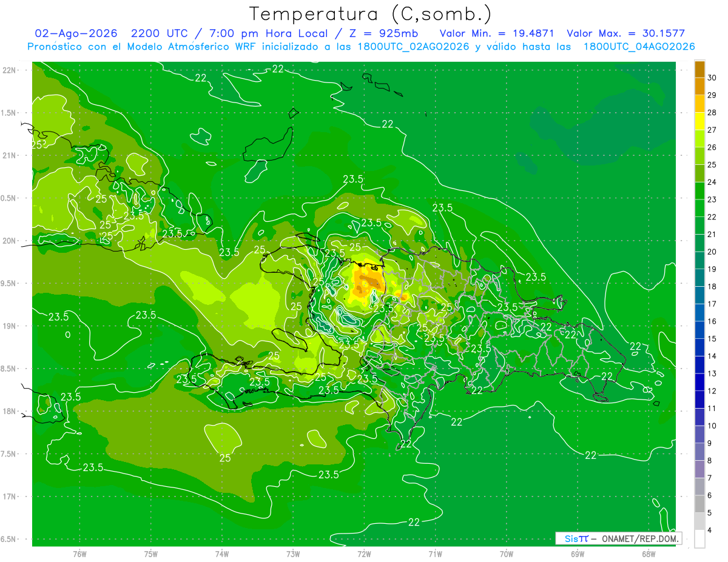Click the "18N" latitude axis label
Viewport: 728px width, 562px height.
[x=9, y=411]
